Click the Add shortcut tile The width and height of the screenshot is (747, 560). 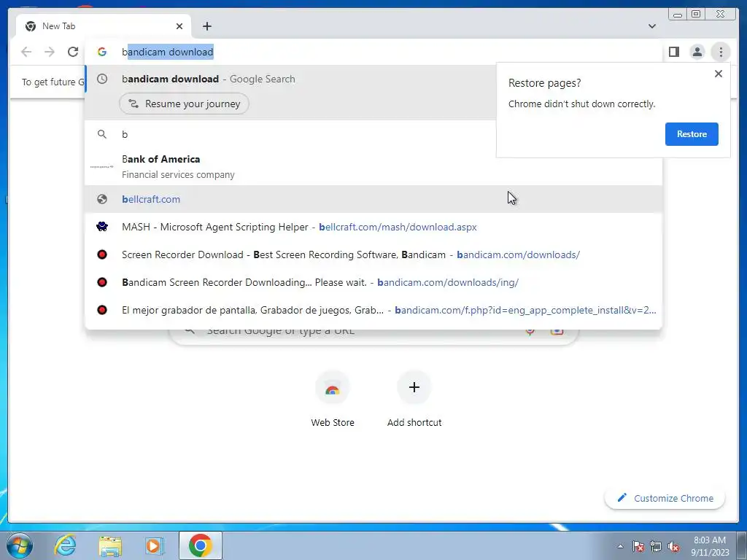[414, 399]
